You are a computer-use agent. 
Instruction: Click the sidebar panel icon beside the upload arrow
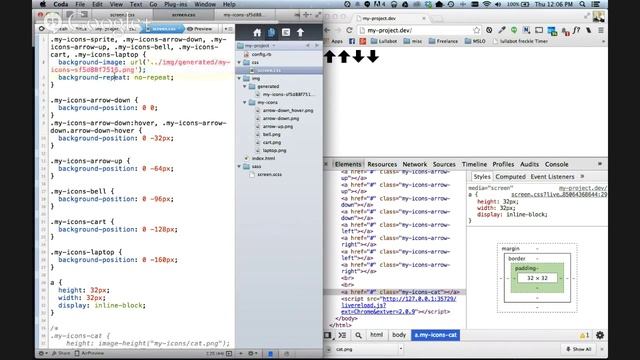[286, 32]
